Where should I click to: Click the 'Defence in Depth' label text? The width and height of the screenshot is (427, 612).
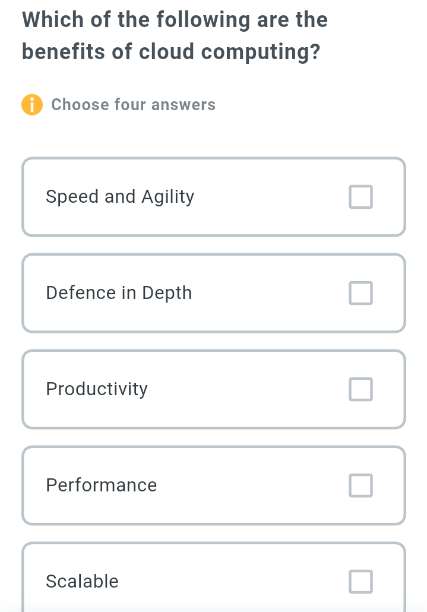tap(119, 293)
